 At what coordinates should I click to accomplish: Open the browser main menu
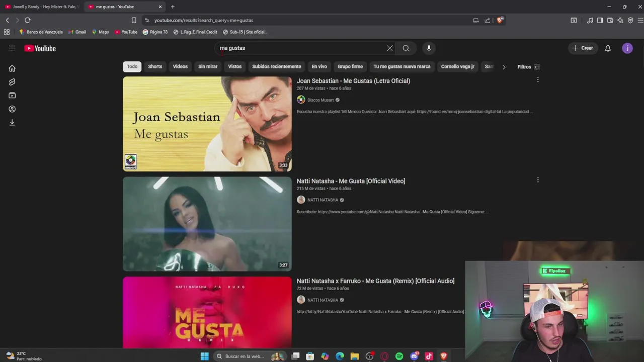pyautogui.click(x=640, y=20)
